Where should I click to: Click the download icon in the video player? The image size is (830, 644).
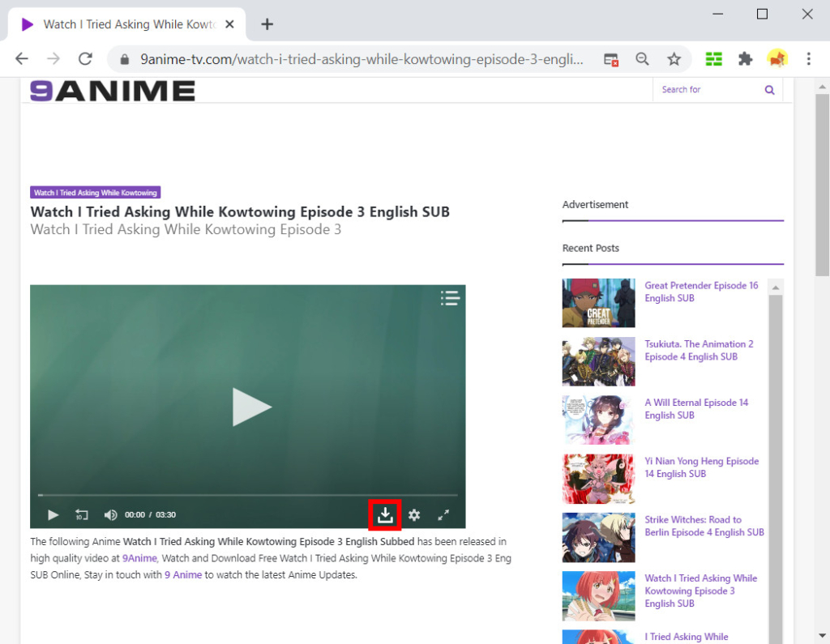pyautogui.click(x=384, y=514)
